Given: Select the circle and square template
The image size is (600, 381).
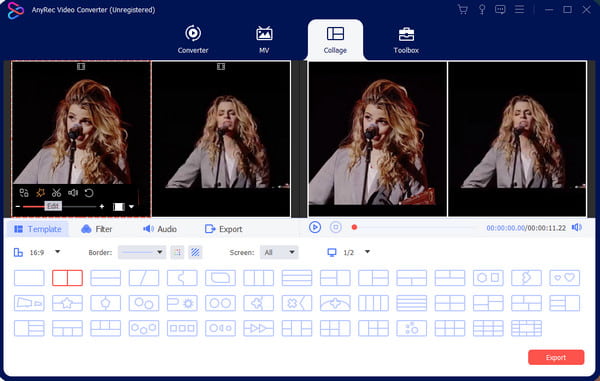Looking at the screenshot, I should pos(488,278).
